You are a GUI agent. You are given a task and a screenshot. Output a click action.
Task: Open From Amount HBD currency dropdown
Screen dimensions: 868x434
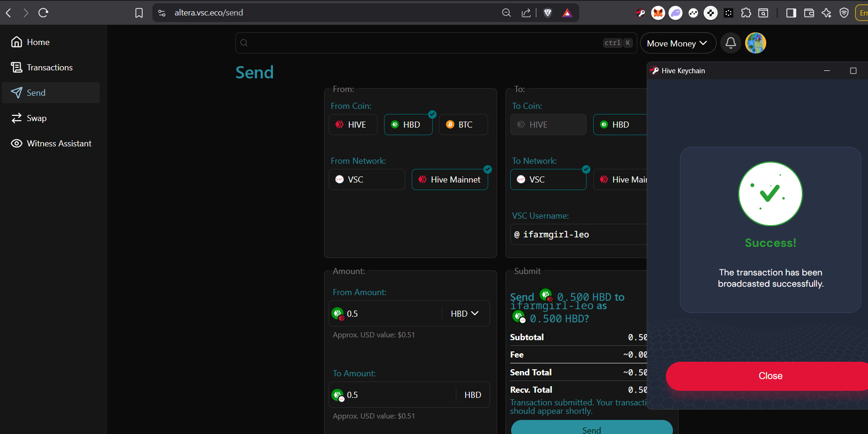[465, 314]
